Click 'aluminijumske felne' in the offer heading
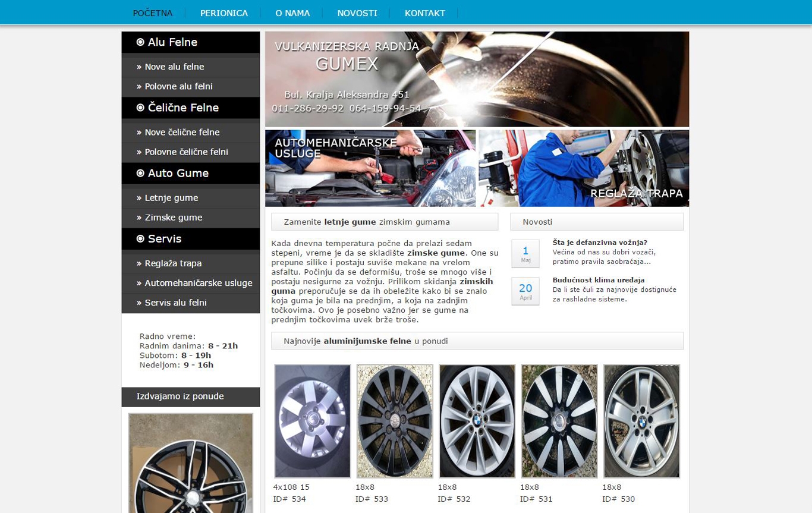This screenshot has height=513, width=812. click(367, 341)
